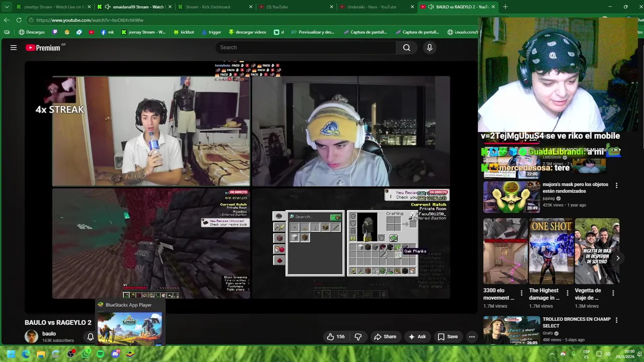The image size is (644, 362).
Task: Open Microsoft Edge from taskbar
Action: (26, 354)
